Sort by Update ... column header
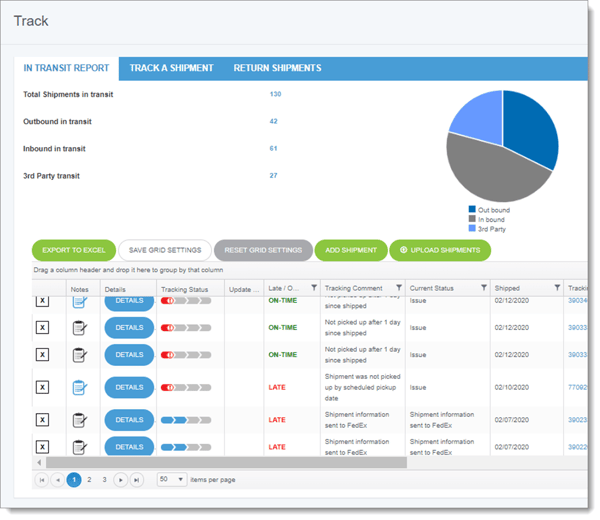The width and height of the screenshot is (600, 520). [244, 290]
